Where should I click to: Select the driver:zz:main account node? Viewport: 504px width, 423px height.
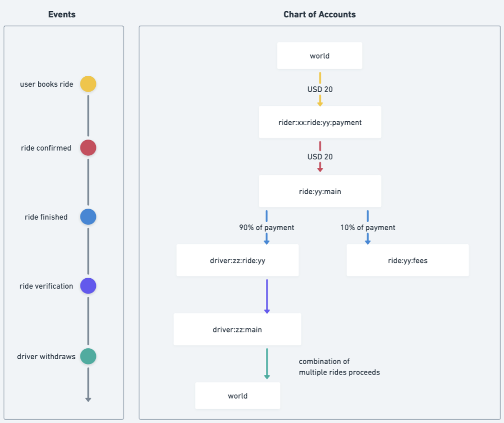tap(237, 329)
